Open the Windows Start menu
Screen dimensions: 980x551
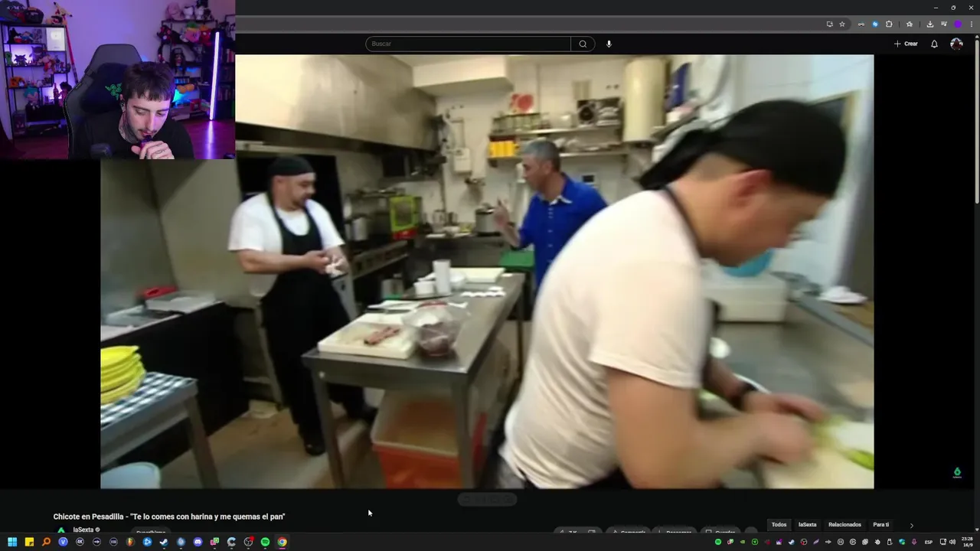pyautogui.click(x=12, y=542)
